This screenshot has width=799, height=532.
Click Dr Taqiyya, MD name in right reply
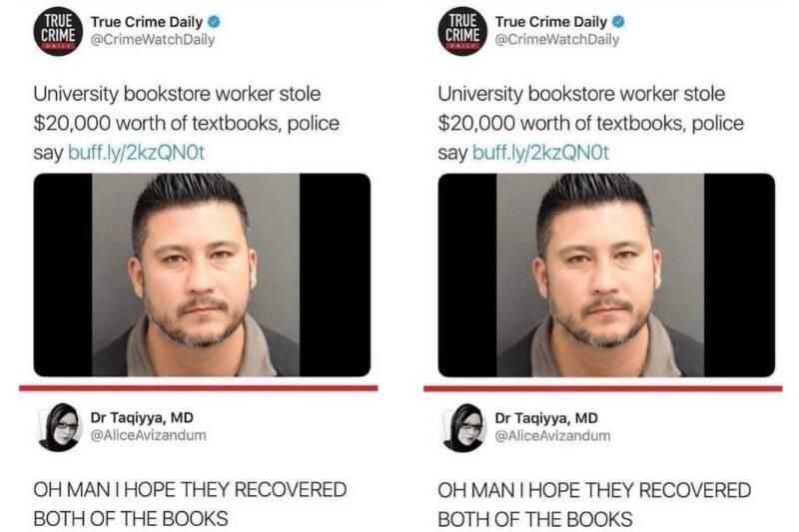tap(546, 418)
